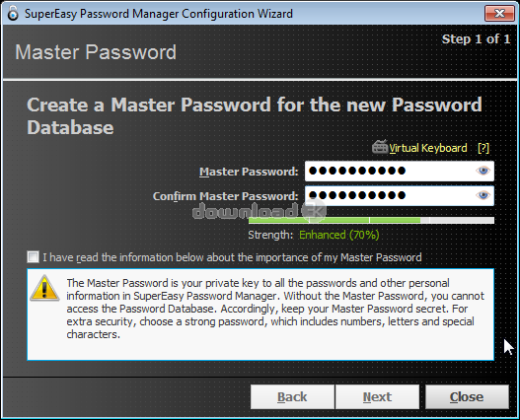
Task: Reveal Master Password with its eye icon
Action: point(483,171)
